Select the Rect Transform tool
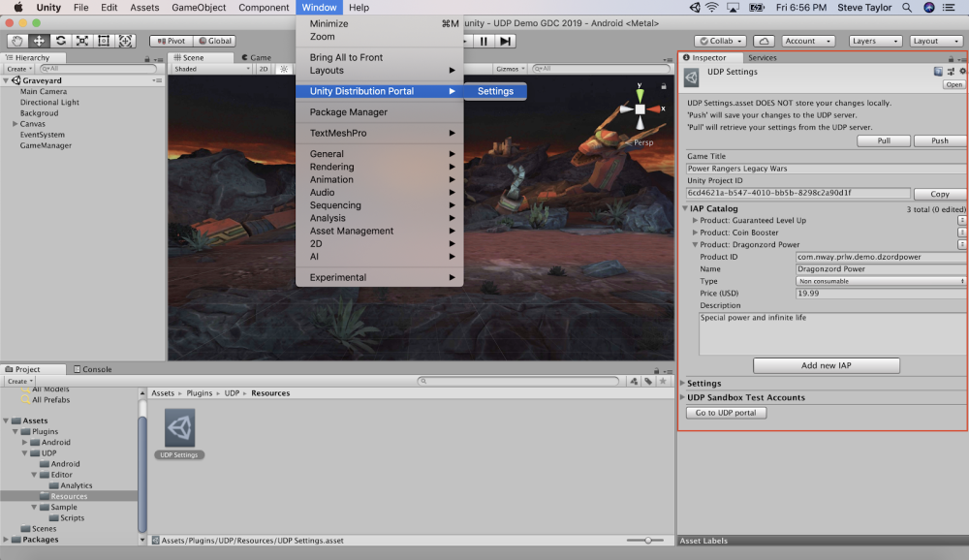 104,41
